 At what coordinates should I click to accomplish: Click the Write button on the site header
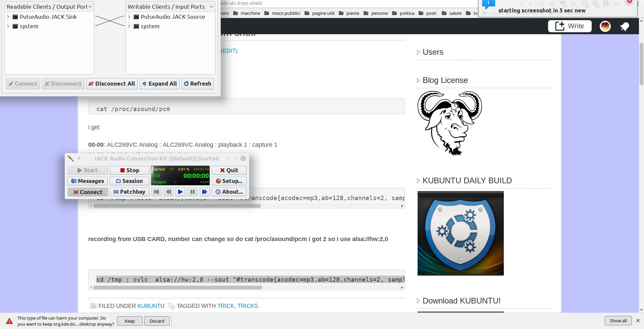click(x=570, y=26)
